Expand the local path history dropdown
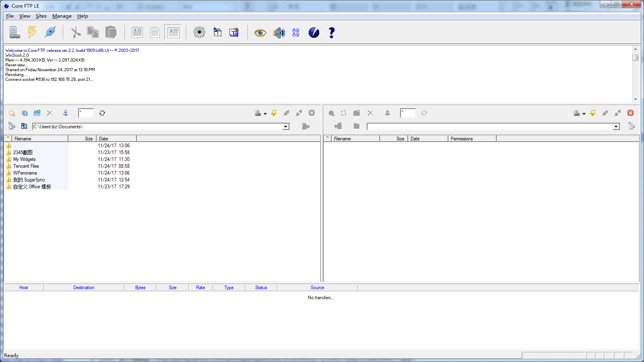 coord(286,127)
